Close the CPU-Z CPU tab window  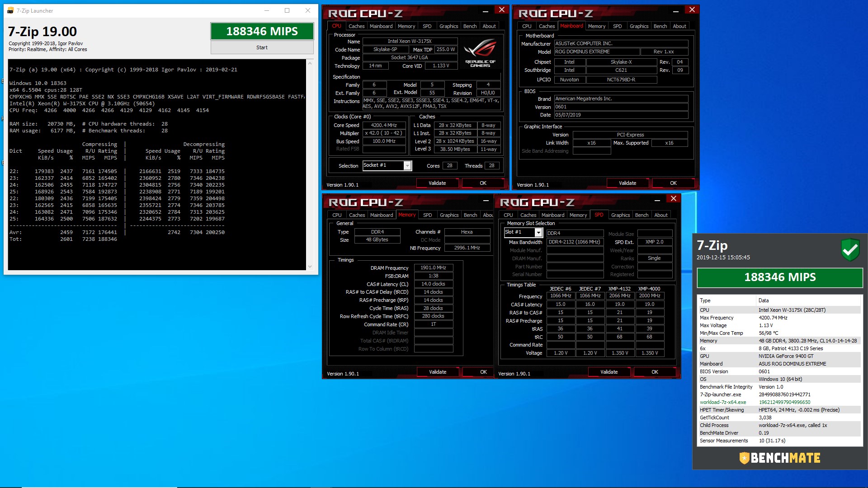coord(502,9)
